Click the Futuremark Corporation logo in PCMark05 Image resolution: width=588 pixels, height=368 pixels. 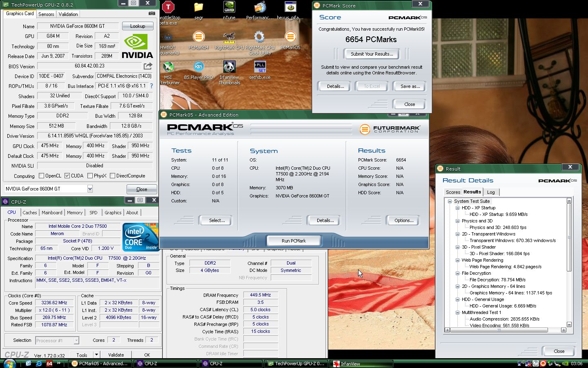click(390, 129)
